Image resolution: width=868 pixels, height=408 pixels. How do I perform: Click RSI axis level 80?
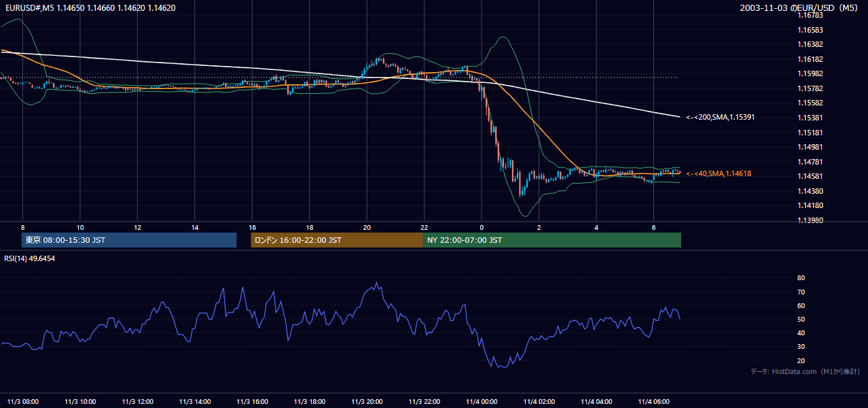point(801,278)
